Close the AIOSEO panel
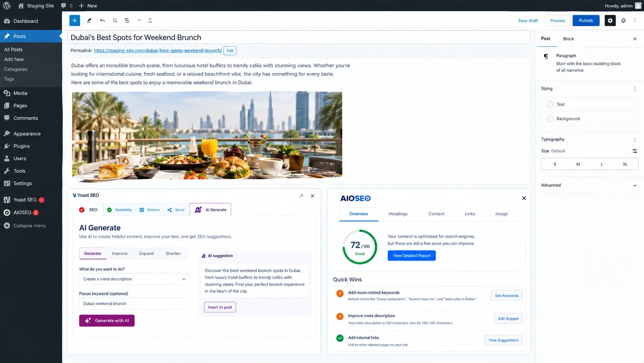The height and width of the screenshot is (363, 644). tap(524, 198)
